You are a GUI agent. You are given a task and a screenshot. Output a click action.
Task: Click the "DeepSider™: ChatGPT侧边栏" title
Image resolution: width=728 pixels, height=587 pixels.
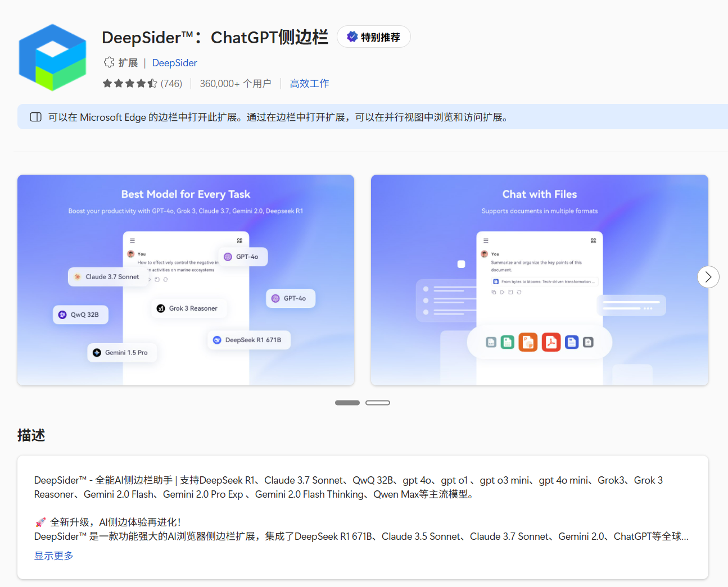[x=215, y=37]
